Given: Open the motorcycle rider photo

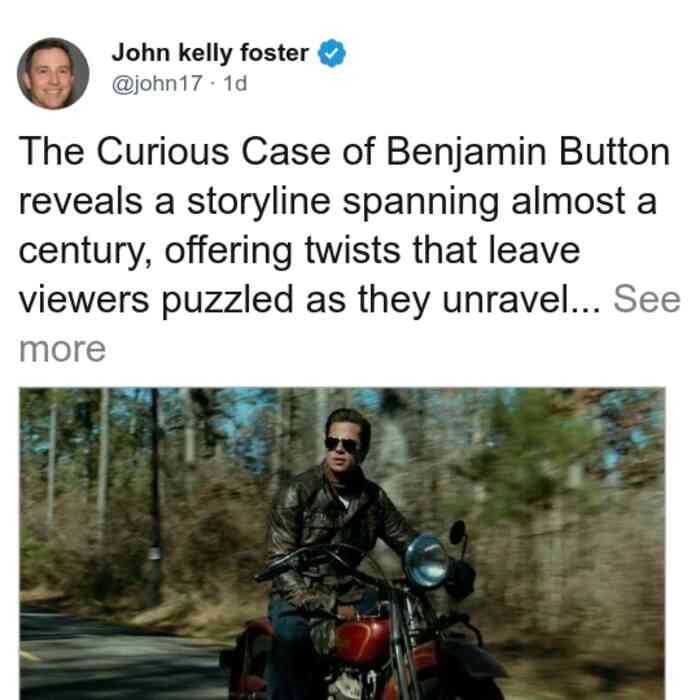Looking at the screenshot, I should tap(342, 543).
